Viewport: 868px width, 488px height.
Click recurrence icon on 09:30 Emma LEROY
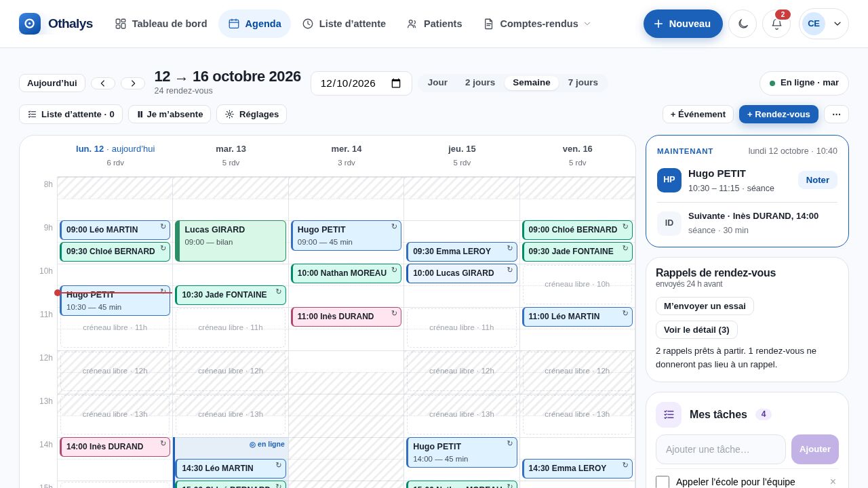click(510, 248)
